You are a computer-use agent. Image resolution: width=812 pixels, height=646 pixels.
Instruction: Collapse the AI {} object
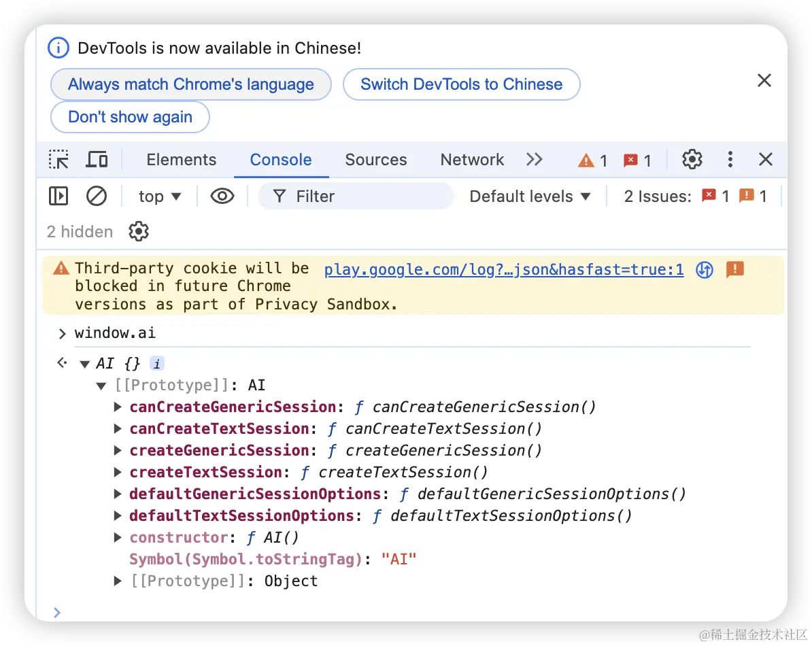(84, 364)
